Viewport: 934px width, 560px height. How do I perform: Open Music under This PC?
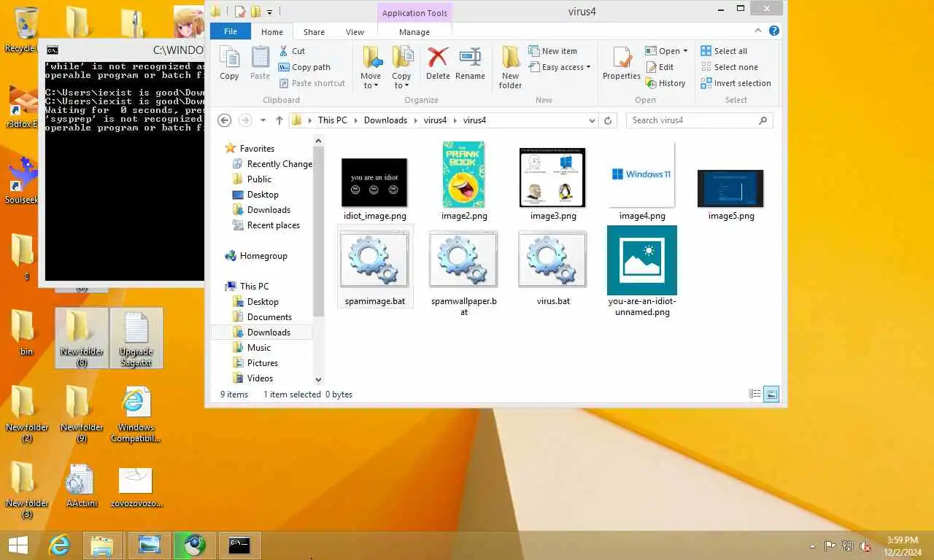tap(251, 348)
